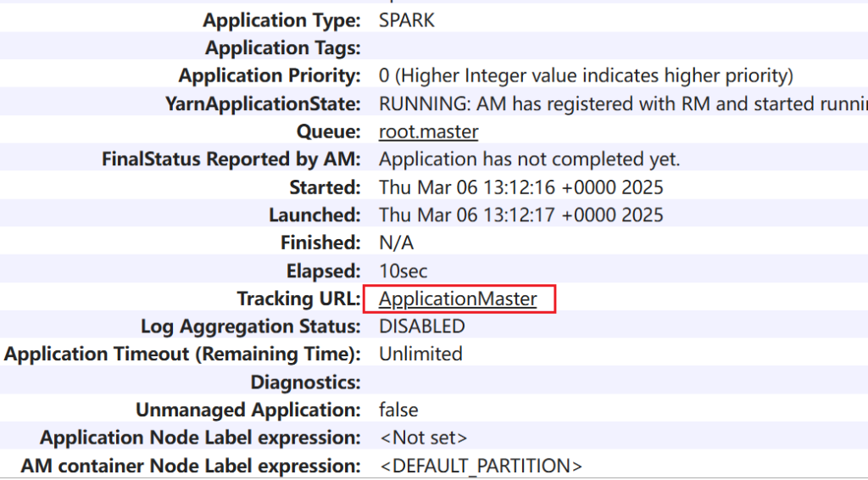Viewport: 868px width, 480px height.
Task: Click the Application Tags label
Action: (283, 48)
